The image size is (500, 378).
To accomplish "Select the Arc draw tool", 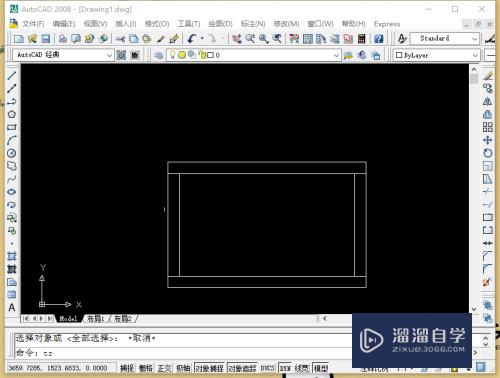I will click(12, 140).
